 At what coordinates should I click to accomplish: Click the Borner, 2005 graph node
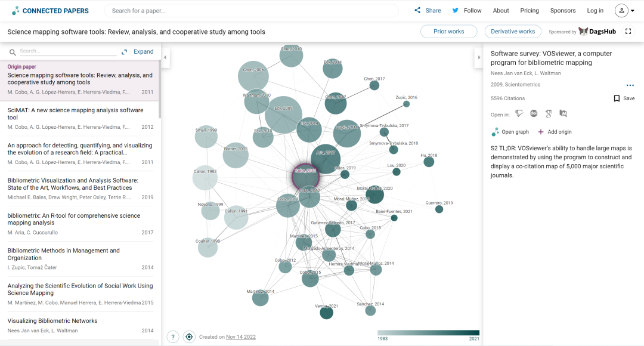click(x=236, y=155)
